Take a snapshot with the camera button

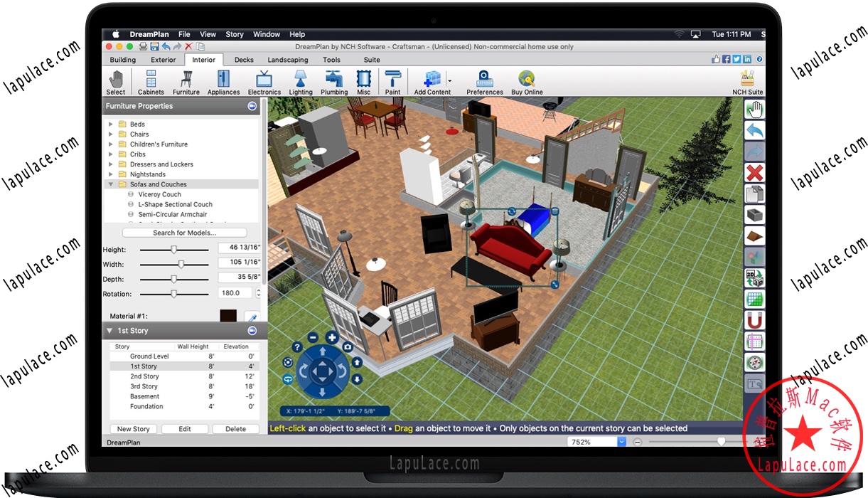coord(348,346)
